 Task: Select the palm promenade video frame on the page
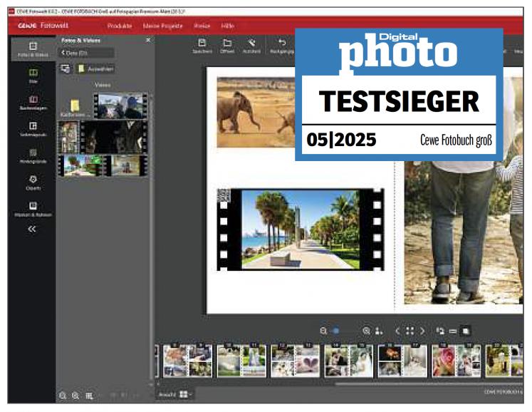click(x=301, y=230)
